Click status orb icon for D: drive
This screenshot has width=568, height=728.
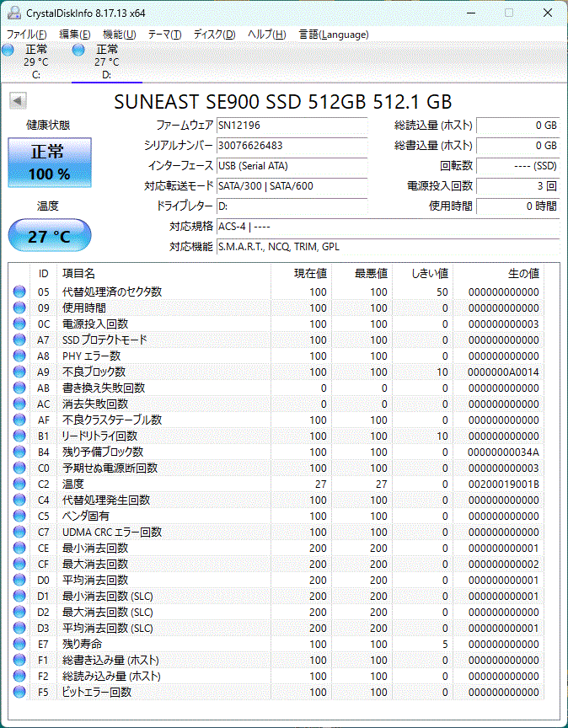coord(78,51)
